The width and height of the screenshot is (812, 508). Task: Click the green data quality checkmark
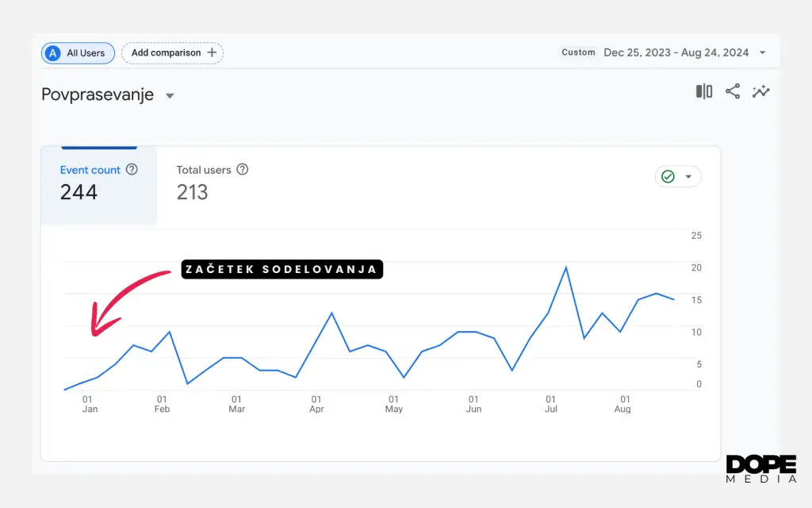pyautogui.click(x=668, y=177)
